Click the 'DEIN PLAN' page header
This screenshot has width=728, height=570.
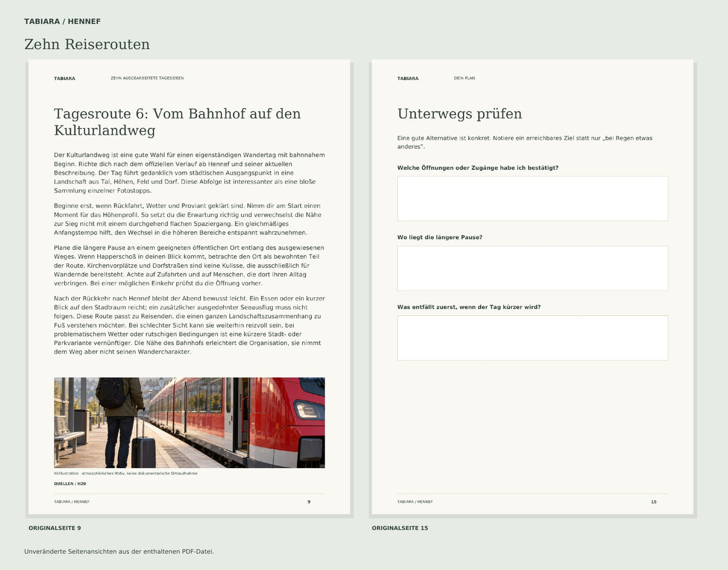[x=465, y=78]
